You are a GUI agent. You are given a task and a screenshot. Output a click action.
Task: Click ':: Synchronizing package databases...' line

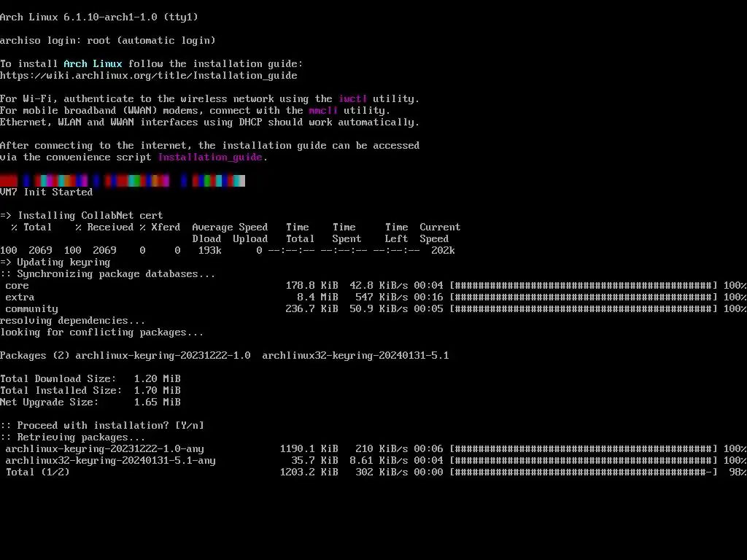[x=108, y=273]
